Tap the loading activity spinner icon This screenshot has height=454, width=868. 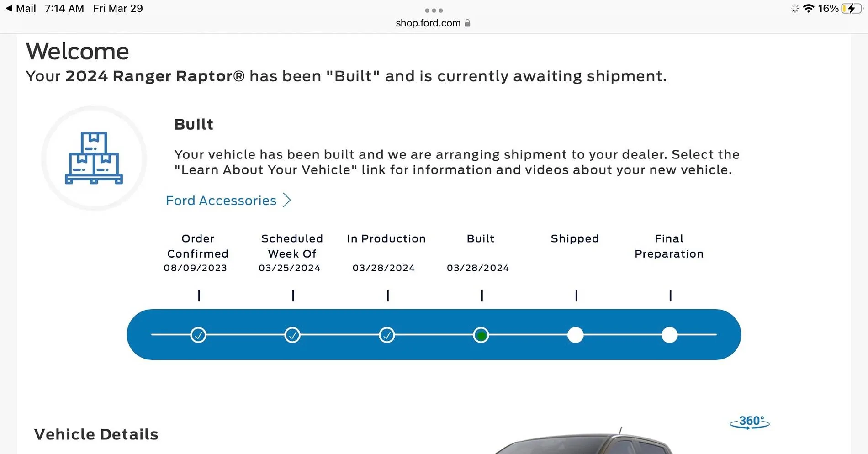click(795, 9)
